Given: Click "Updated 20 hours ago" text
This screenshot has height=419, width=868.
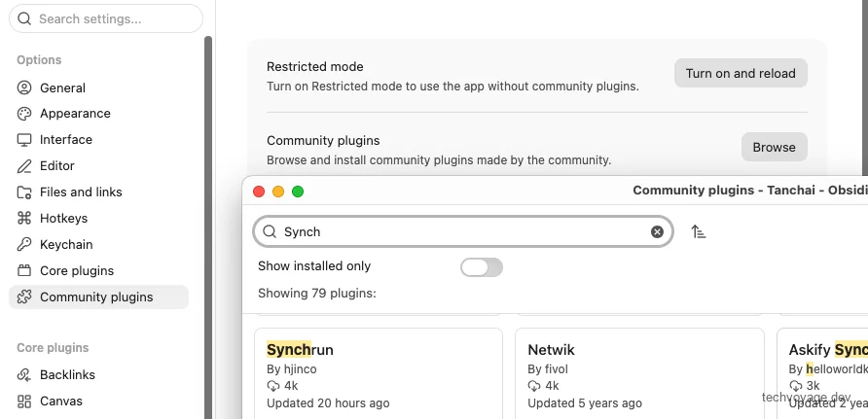Looking at the screenshot, I should (x=328, y=403).
